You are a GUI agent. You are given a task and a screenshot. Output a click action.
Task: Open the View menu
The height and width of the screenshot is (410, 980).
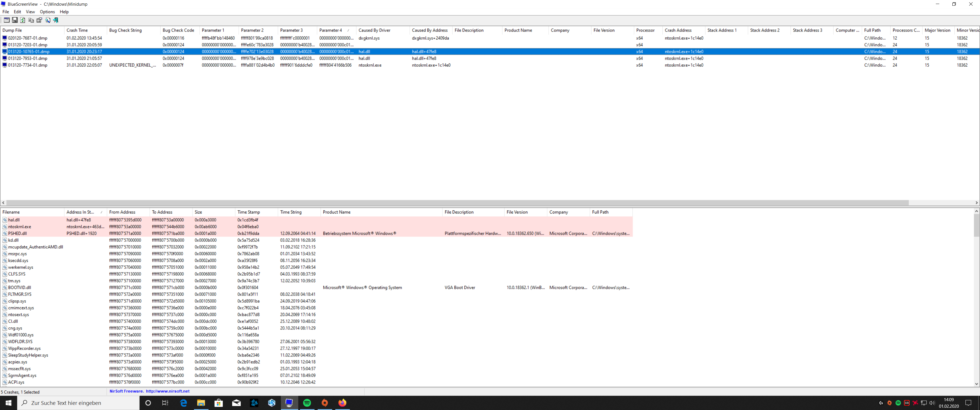[30, 12]
